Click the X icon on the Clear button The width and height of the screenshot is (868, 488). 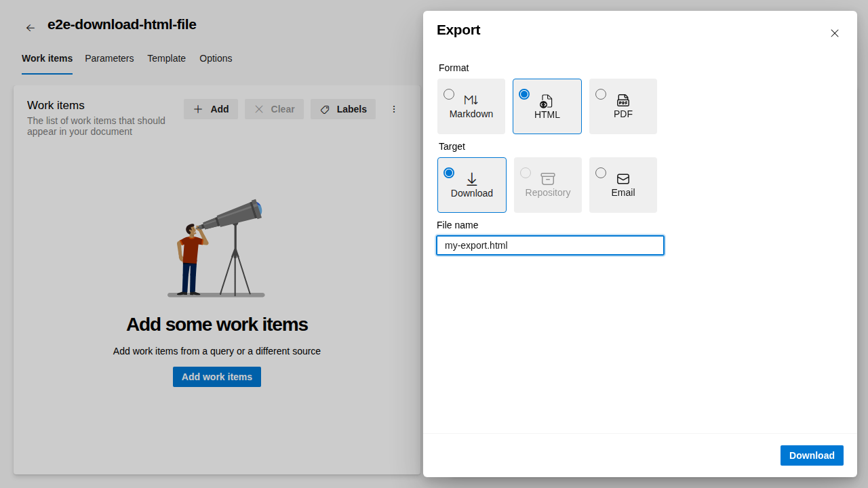pyautogui.click(x=258, y=109)
